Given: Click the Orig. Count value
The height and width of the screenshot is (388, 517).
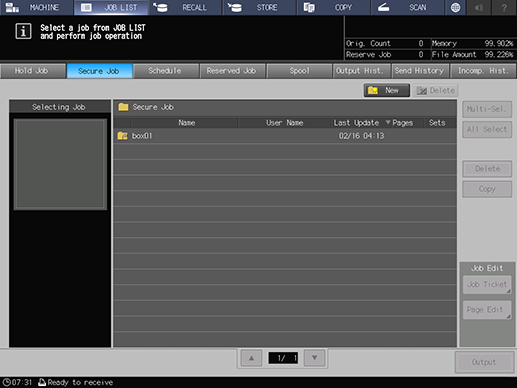Looking at the screenshot, I should [421, 43].
